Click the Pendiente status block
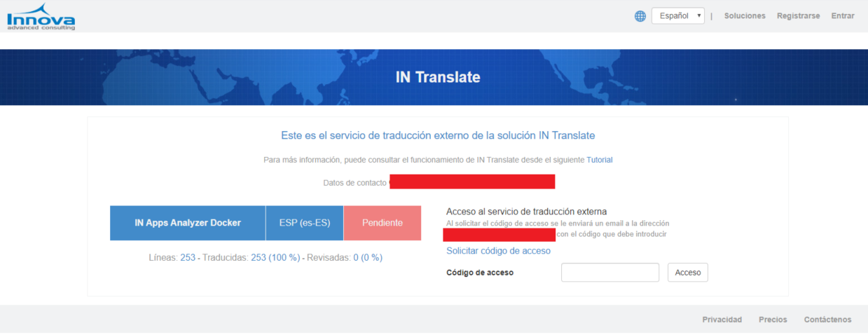This screenshot has width=868, height=335. 383,223
